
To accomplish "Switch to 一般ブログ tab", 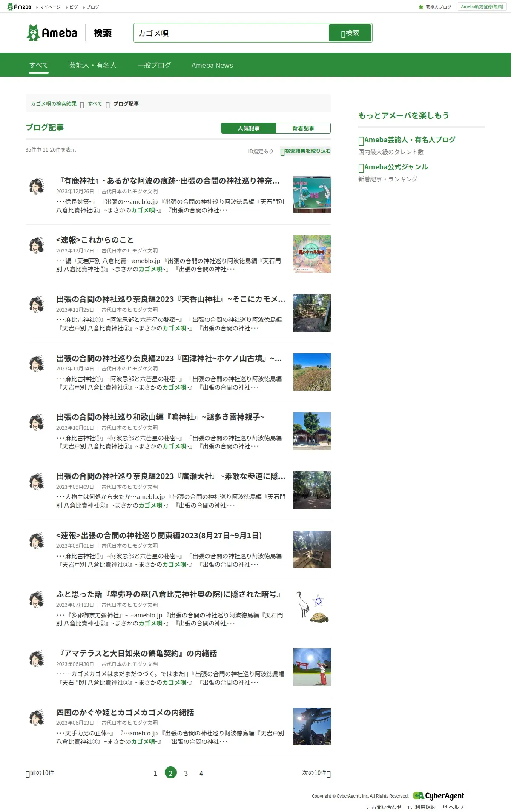I will (154, 65).
